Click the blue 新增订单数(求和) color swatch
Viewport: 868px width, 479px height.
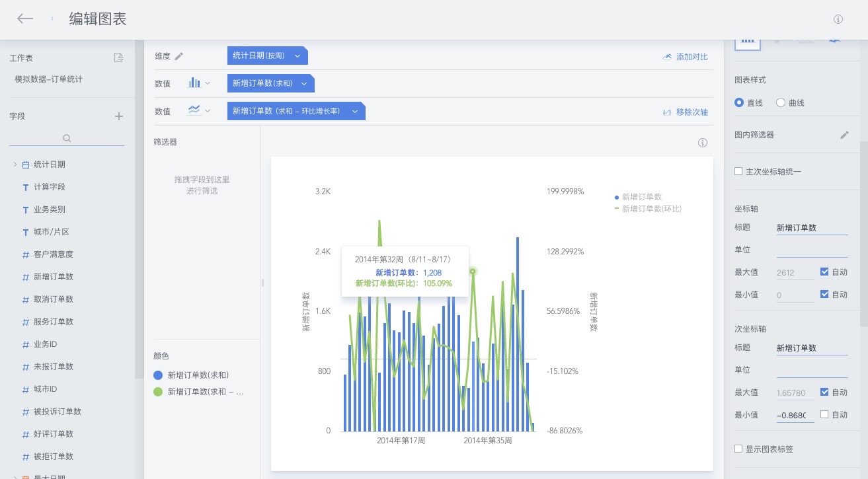coord(158,375)
